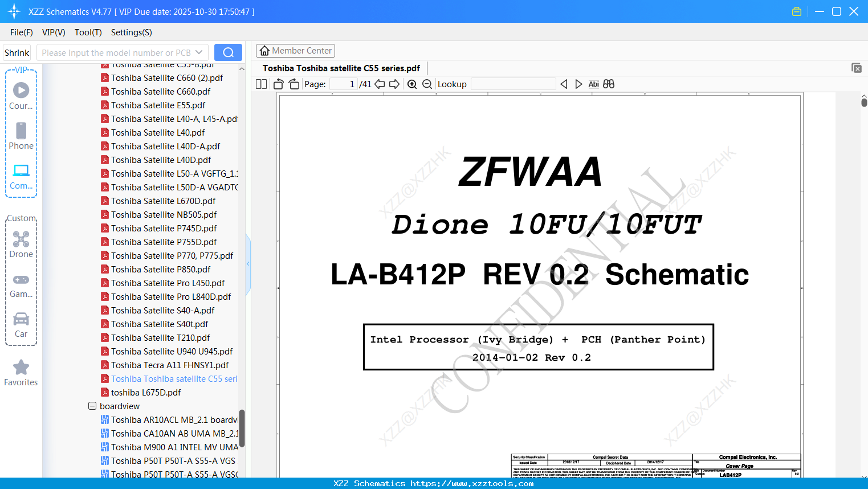Find previous lookup match

pyautogui.click(x=564, y=84)
